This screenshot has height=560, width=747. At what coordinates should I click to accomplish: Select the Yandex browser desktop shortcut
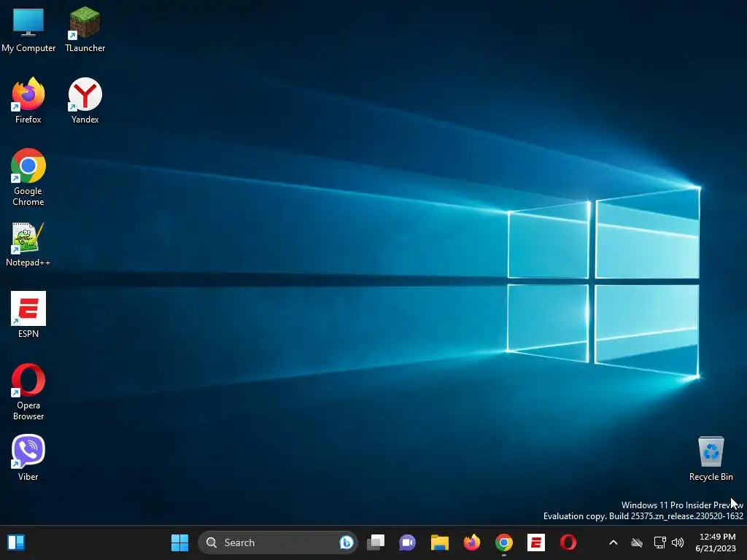(85, 101)
